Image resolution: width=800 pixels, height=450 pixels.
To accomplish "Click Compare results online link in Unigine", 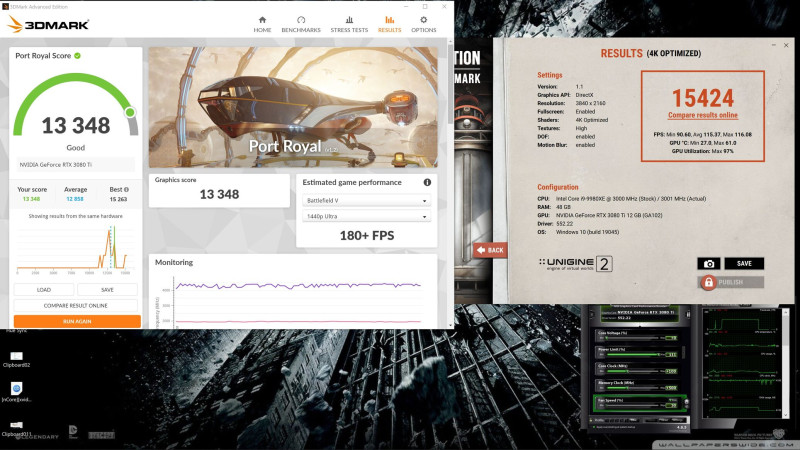I will point(703,115).
